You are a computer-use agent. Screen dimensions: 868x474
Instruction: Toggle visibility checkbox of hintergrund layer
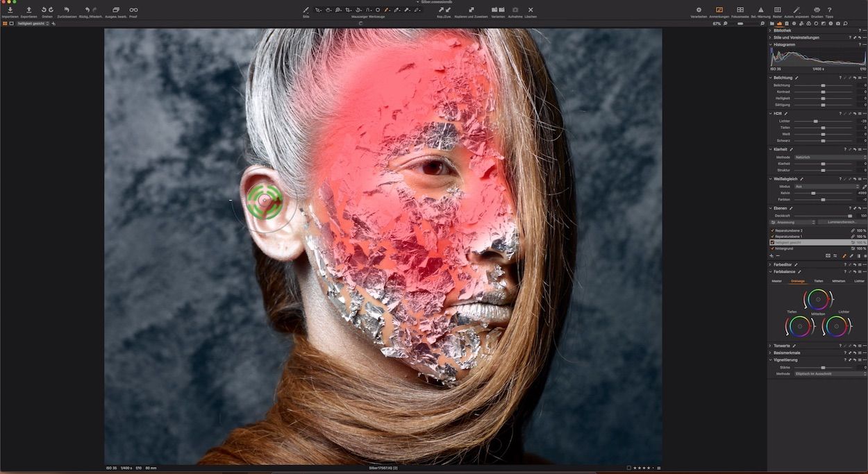pyautogui.click(x=771, y=248)
